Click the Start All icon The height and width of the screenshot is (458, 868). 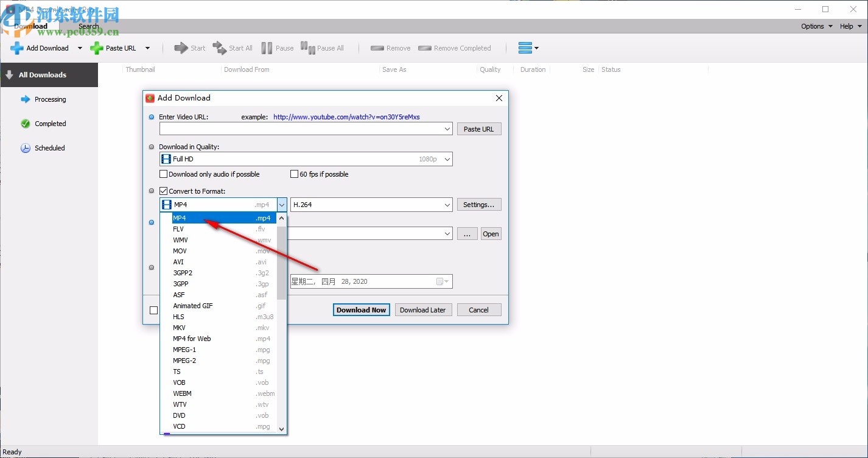(219, 48)
